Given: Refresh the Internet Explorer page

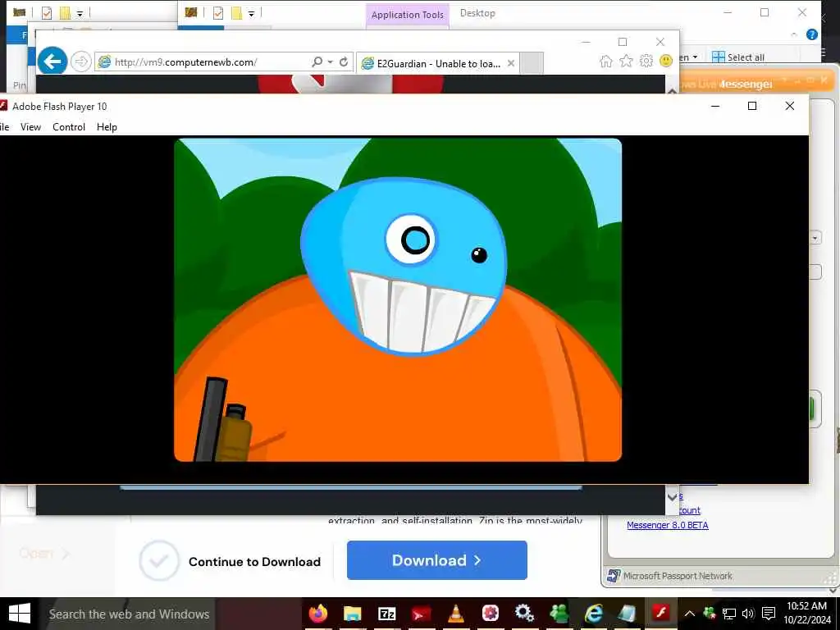Looking at the screenshot, I should click(344, 62).
